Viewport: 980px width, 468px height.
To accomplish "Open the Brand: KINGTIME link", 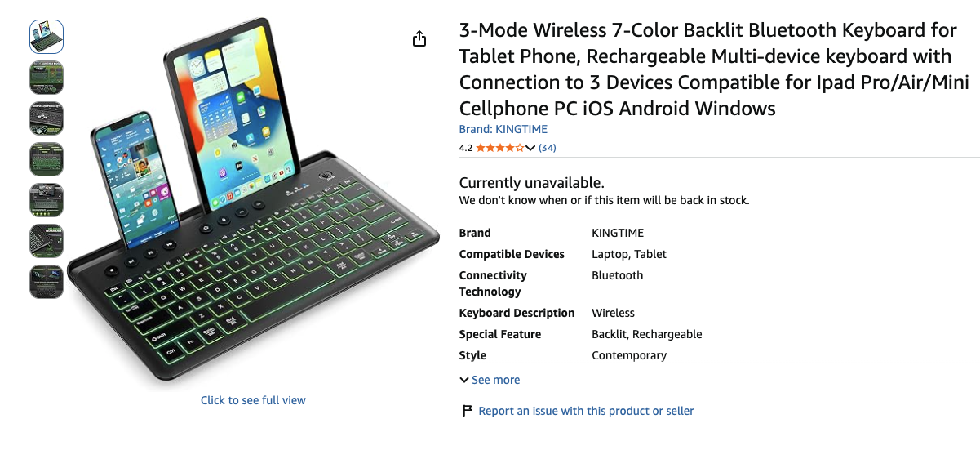I will pyautogui.click(x=503, y=129).
